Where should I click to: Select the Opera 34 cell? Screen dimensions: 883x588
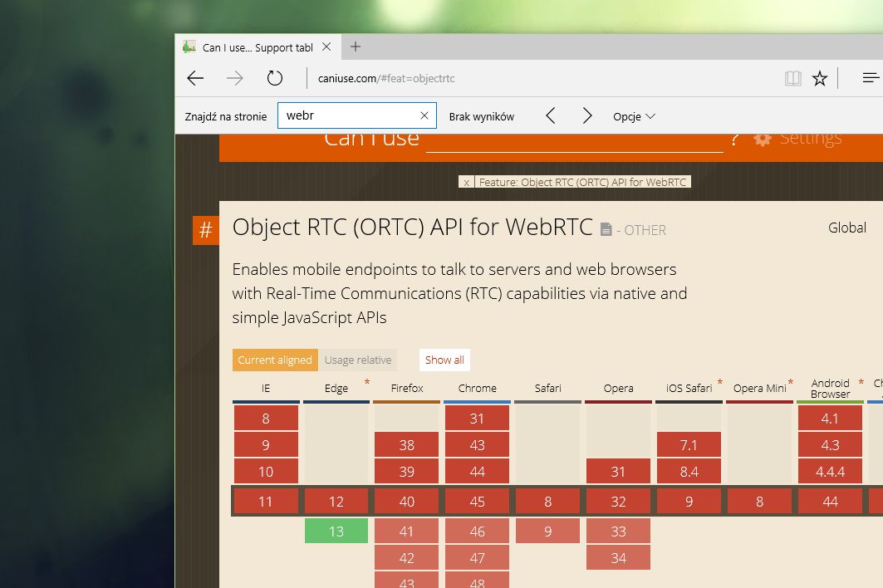(618, 557)
